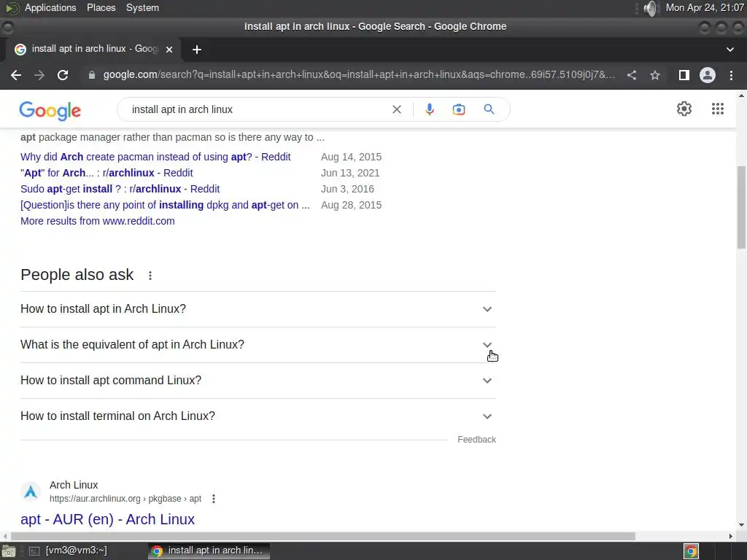Click the scroll right arrow at the bottom
The height and width of the screenshot is (560, 747).
tap(731, 536)
